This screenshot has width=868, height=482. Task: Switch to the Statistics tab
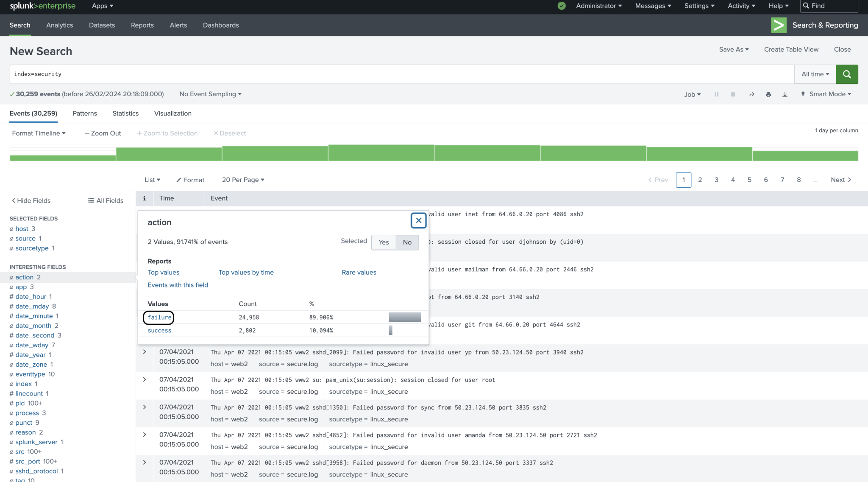pyautogui.click(x=125, y=113)
